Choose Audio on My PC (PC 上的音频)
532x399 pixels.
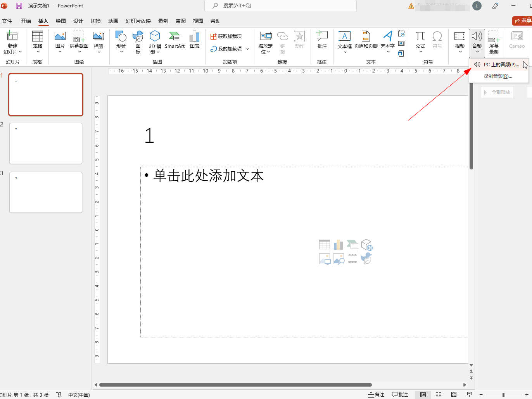point(499,65)
